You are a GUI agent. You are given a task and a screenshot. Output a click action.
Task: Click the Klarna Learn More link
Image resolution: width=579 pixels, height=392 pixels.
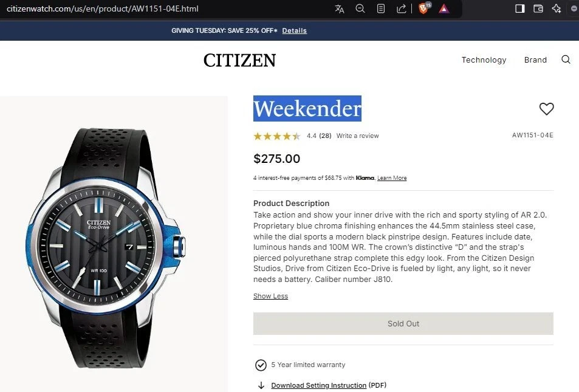tap(392, 178)
